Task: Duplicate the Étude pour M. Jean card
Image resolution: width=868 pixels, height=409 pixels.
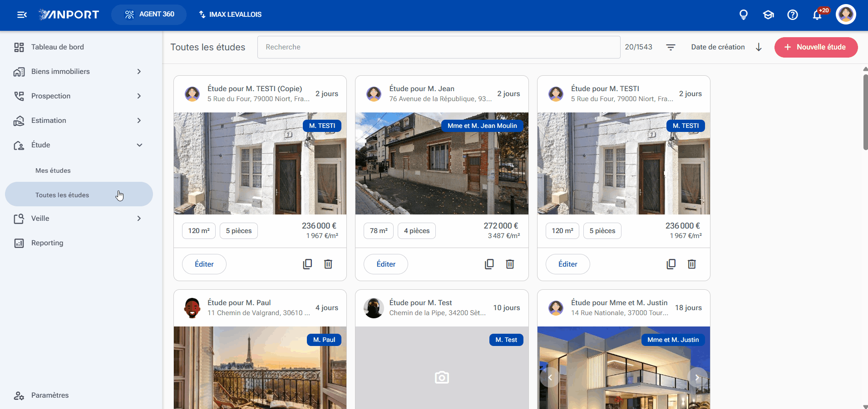Action: point(489,264)
